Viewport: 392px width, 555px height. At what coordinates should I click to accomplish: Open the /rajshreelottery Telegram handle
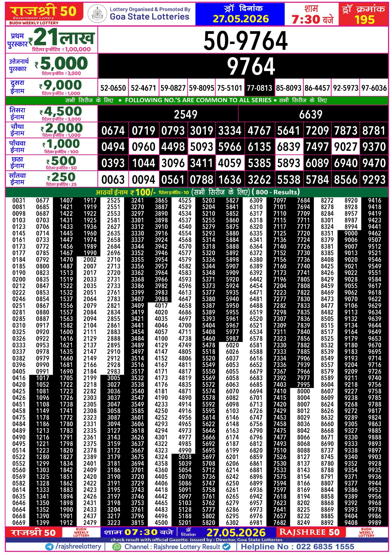pos(78,547)
